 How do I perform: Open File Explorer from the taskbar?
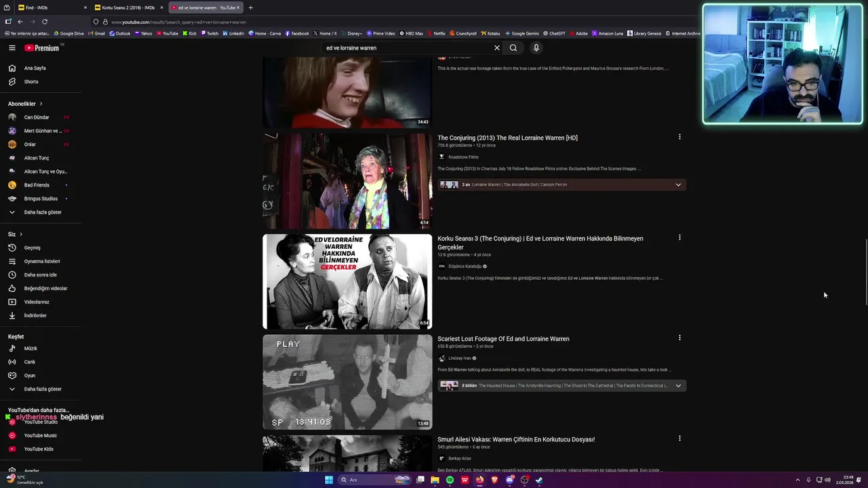pyautogui.click(x=435, y=480)
